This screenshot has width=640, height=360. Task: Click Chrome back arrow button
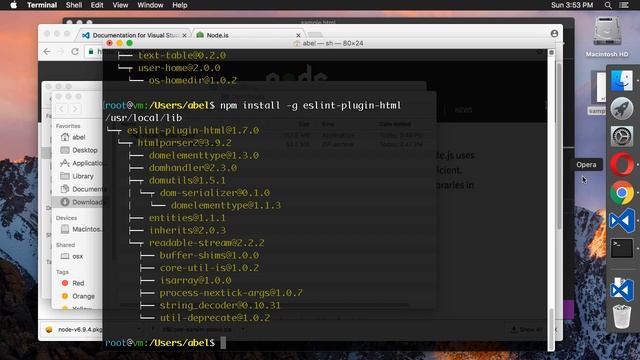click(47, 51)
